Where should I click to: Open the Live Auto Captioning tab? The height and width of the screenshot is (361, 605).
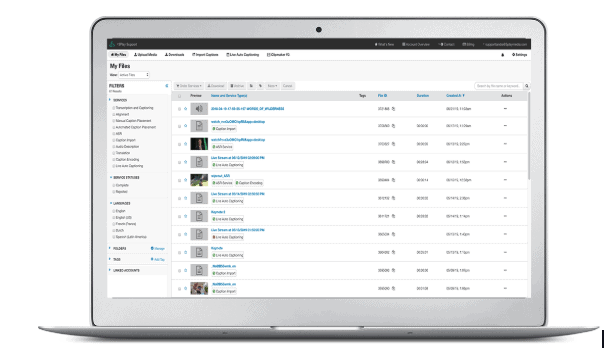pyautogui.click(x=242, y=55)
